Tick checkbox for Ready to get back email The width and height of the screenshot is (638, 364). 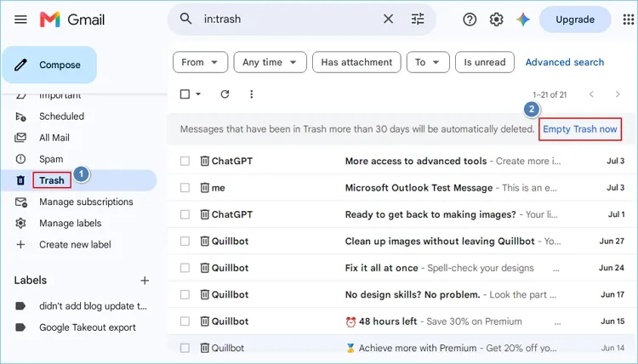coord(185,214)
